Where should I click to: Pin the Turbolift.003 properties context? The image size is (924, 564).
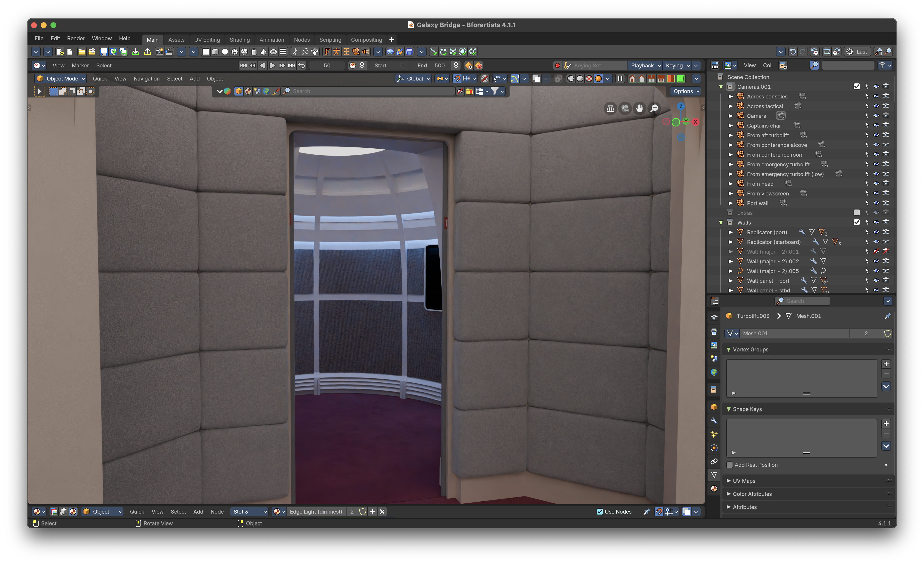click(887, 316)
